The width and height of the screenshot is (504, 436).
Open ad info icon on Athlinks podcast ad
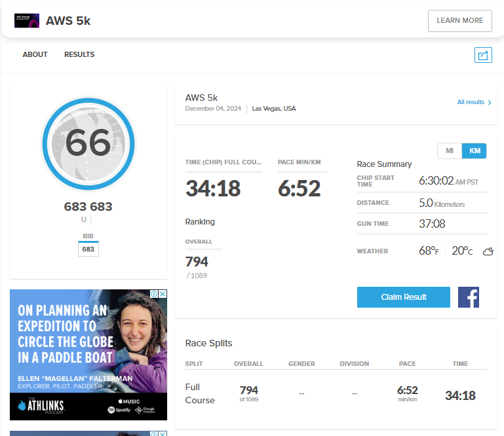(x=154, y=294)
